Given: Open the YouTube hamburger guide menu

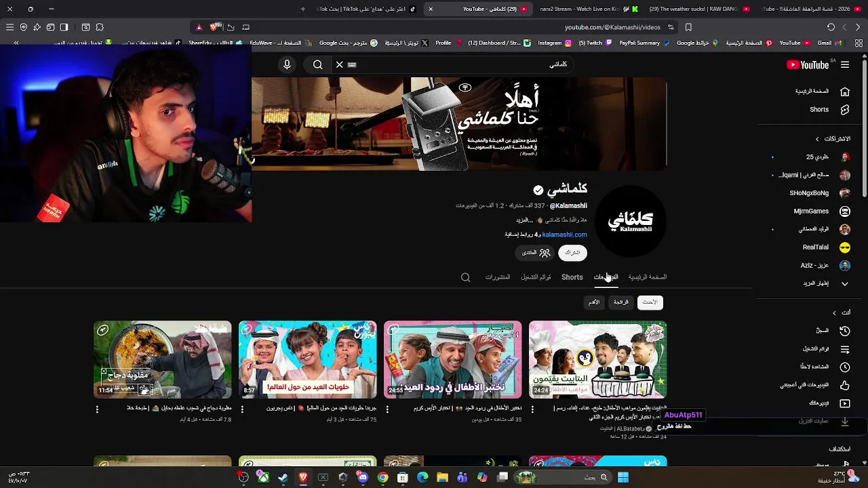Looking at the screenshot, I should coord(845,65).
